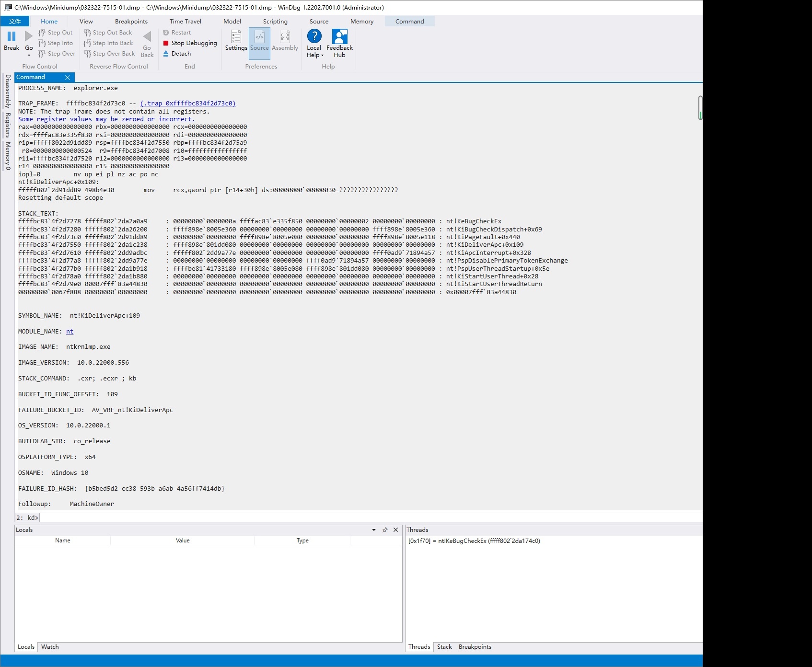Click the WinDbg app icon in title bar
Image resolution: width=812 pixels, height=667 pixels.
[8, 7]
